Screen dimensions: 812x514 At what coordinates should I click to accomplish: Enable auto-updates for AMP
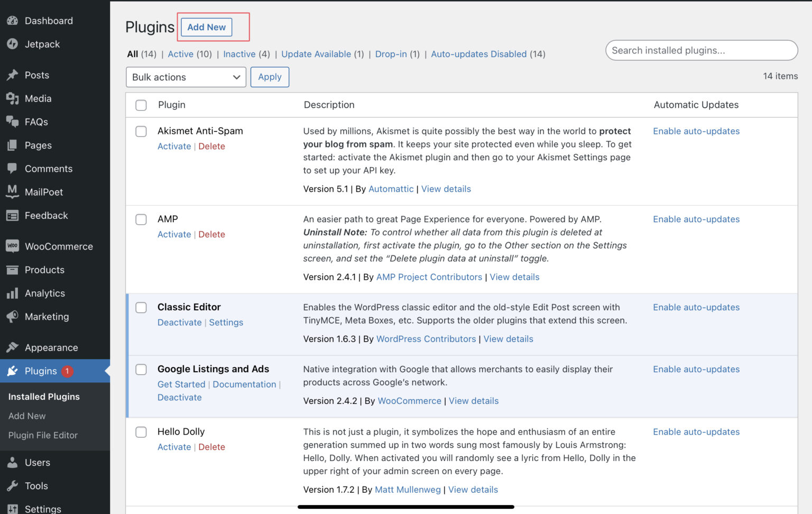[696, 219]
